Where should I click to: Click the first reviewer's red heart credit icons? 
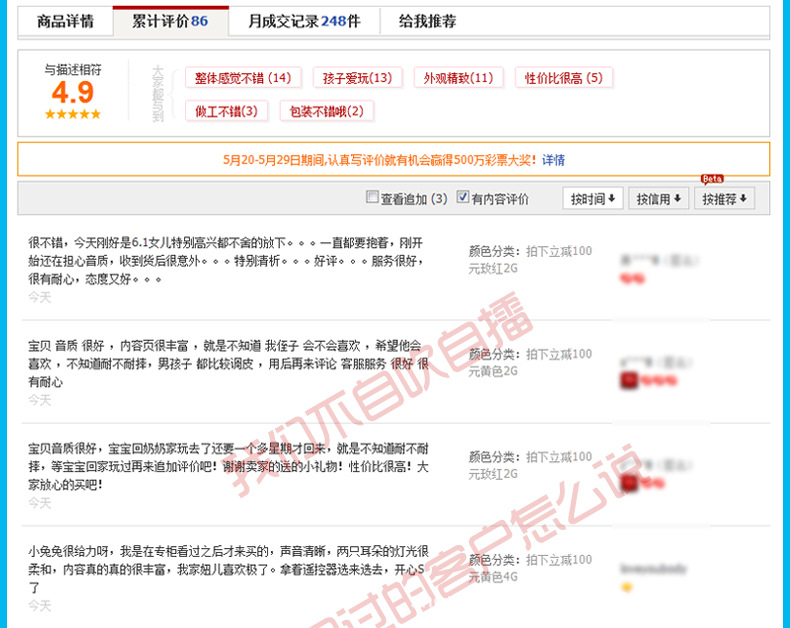632,277
